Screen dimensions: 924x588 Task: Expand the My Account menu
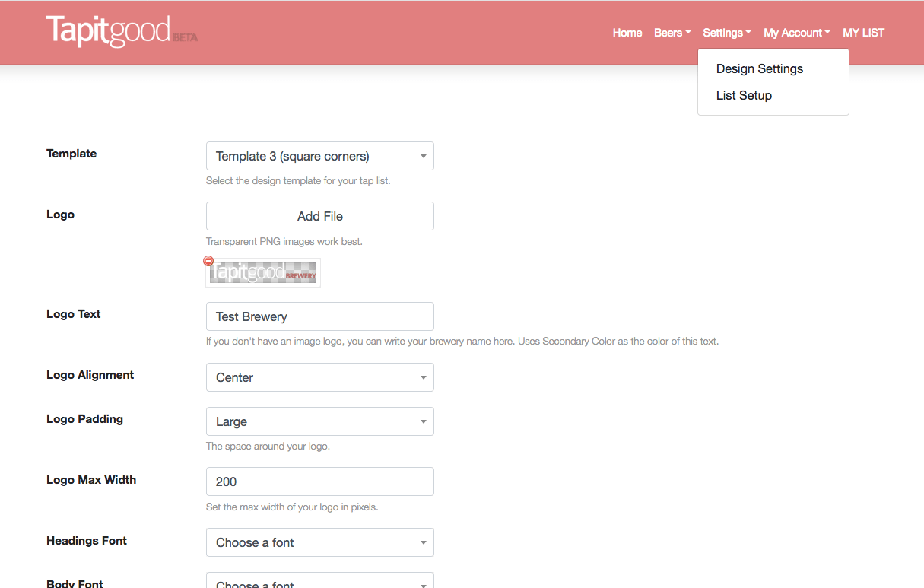(796, 33)
